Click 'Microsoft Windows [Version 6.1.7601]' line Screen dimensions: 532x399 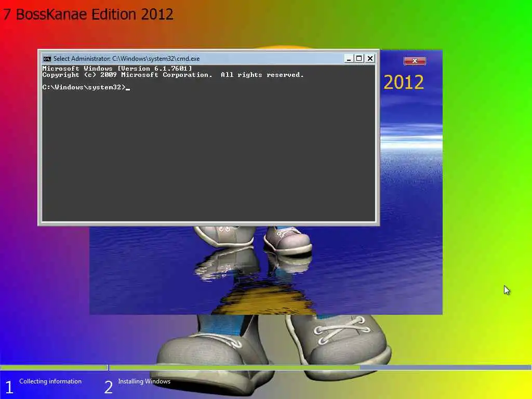(117, 68)
